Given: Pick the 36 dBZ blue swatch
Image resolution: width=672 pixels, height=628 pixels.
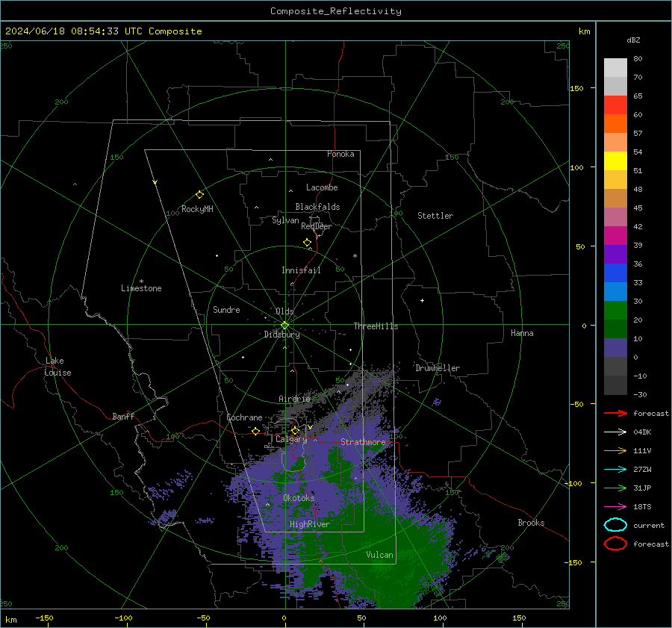Looking at the screenshot, I should (x=615, y=273).
